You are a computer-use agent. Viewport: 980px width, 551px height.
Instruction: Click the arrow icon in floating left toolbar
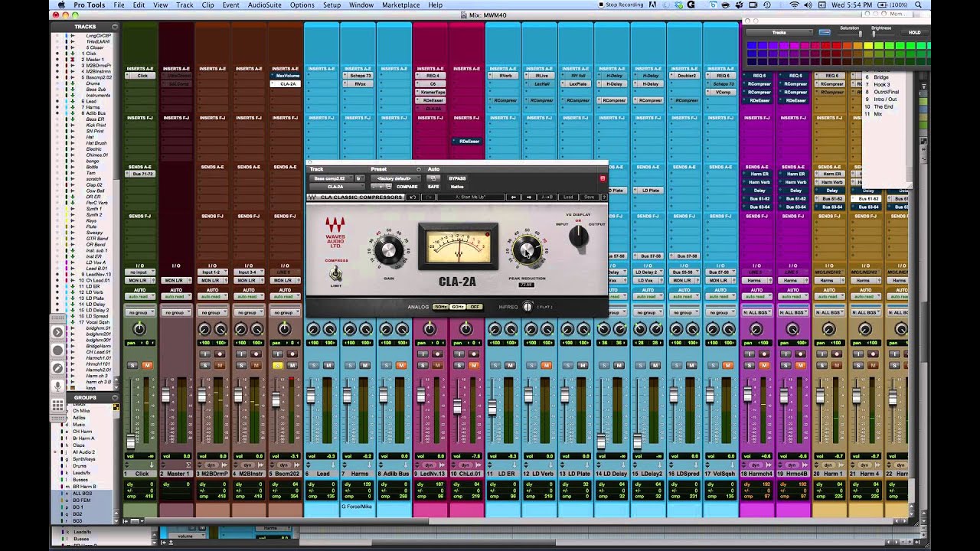[x=57, y=332]
